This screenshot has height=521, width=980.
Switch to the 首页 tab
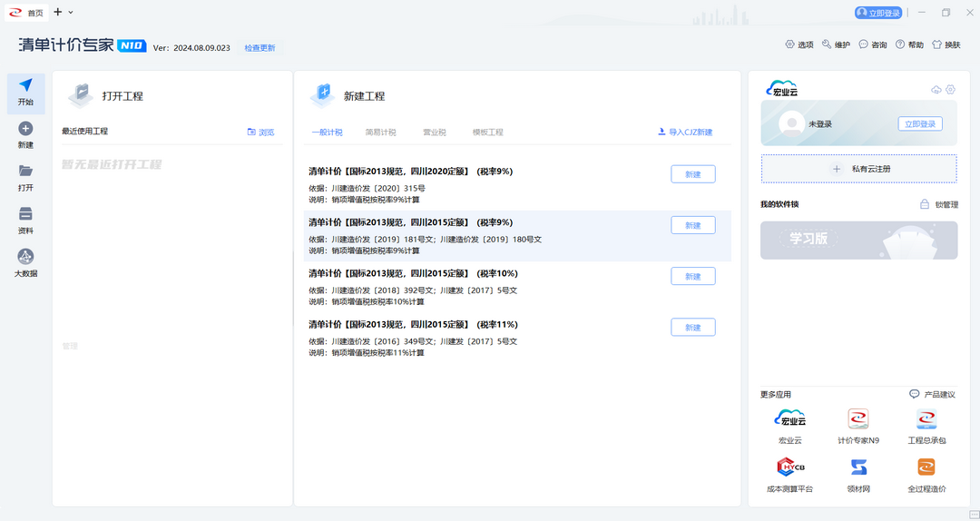[26, 13]
